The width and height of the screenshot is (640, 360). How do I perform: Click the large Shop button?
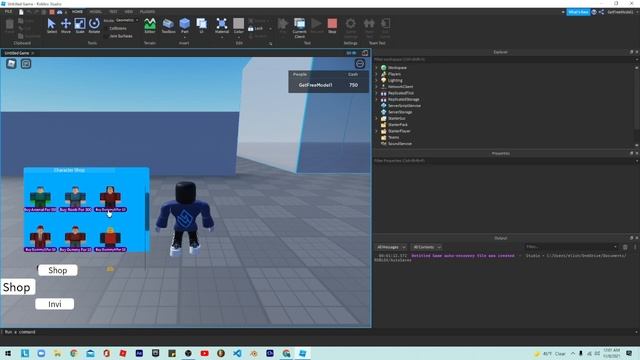[17, 287]
